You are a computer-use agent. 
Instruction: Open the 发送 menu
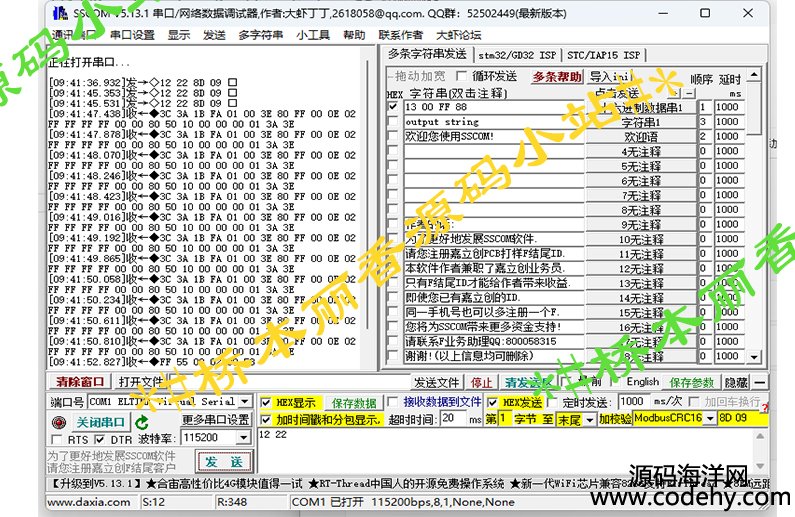pos(214,35)
